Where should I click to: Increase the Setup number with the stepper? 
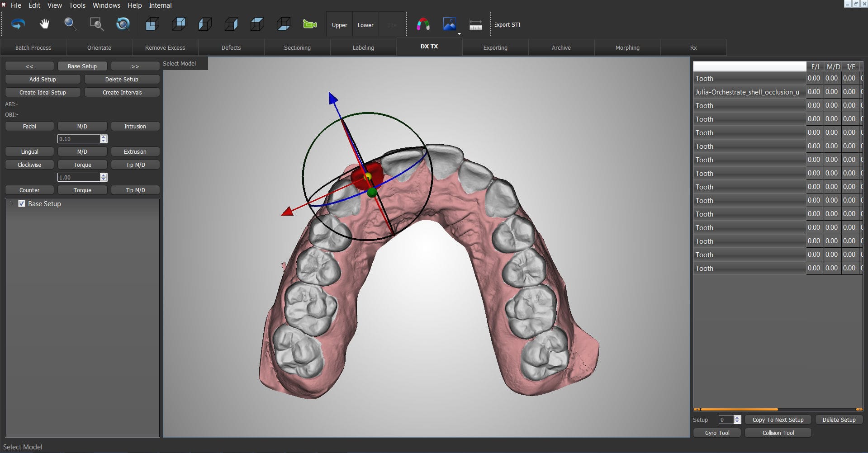(737, 418)
